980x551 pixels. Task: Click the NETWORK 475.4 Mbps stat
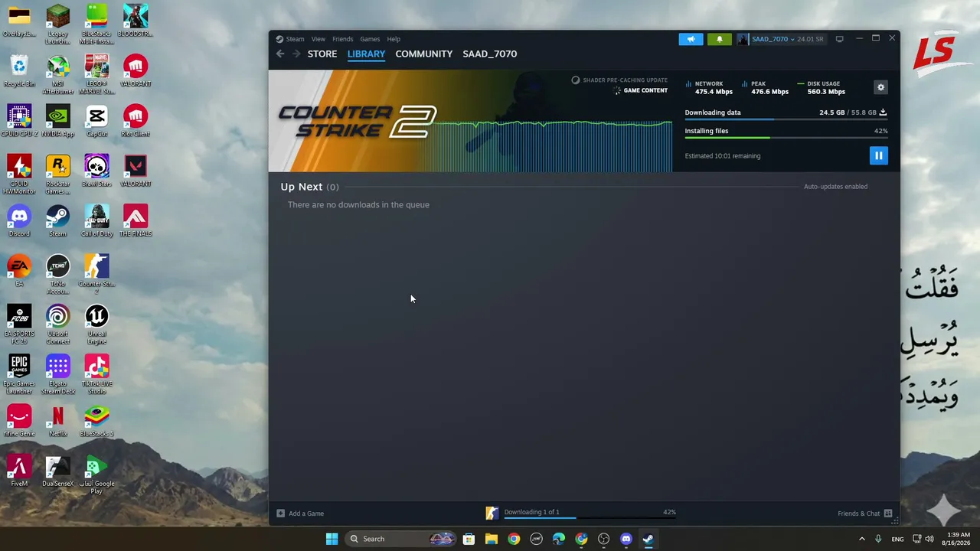[709, 88]
